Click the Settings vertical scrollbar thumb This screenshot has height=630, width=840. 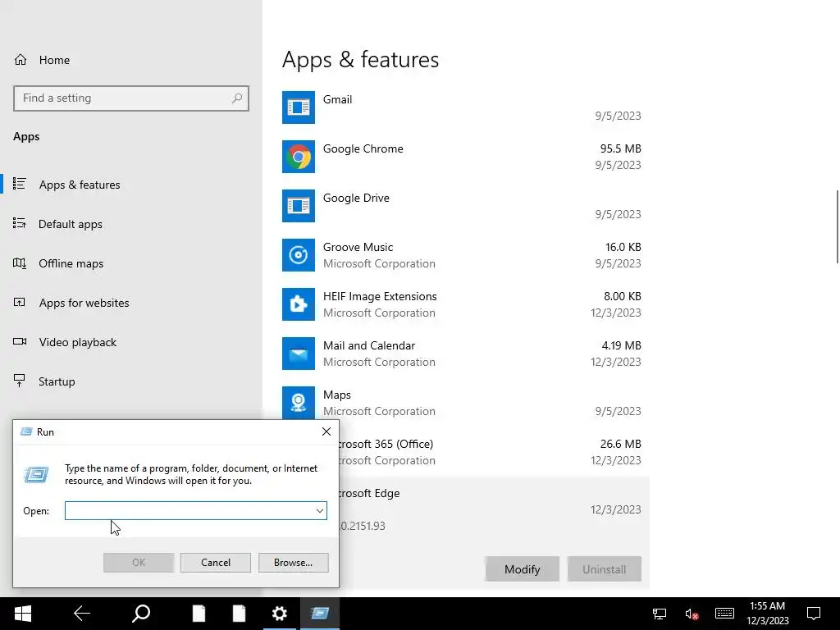(x=838, y=226)
